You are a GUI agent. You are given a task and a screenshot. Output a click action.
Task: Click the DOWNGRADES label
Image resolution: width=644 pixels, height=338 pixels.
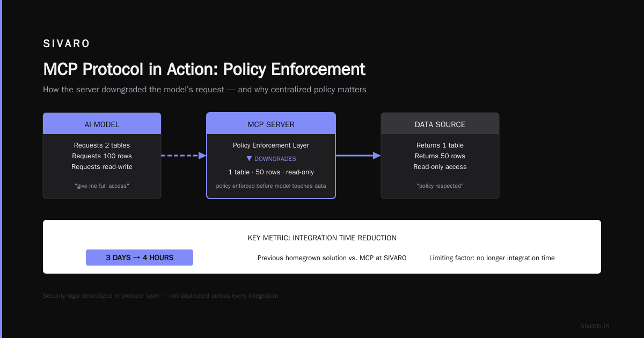(275, 159)
